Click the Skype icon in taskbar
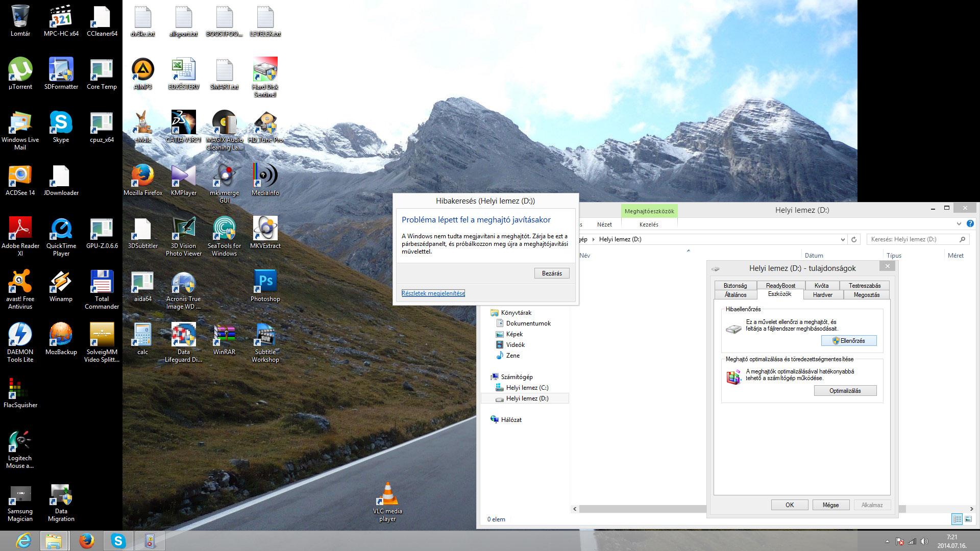 coord(118,540)
